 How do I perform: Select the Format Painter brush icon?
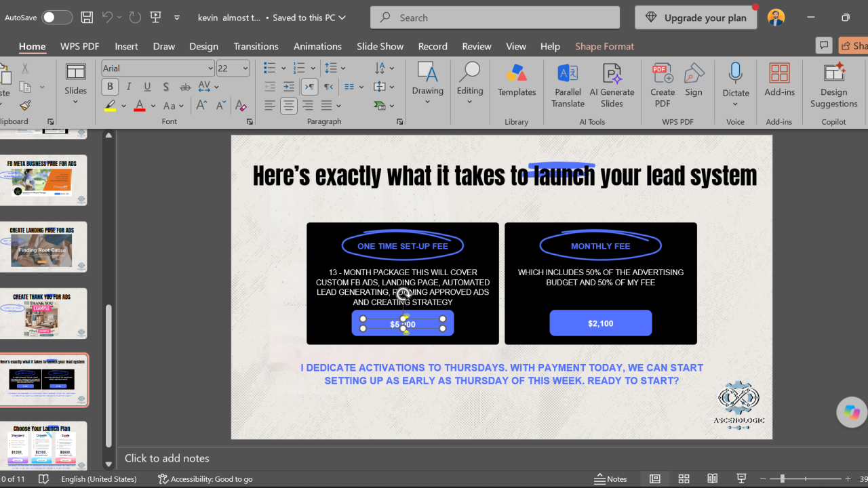(x=25, y=106)
